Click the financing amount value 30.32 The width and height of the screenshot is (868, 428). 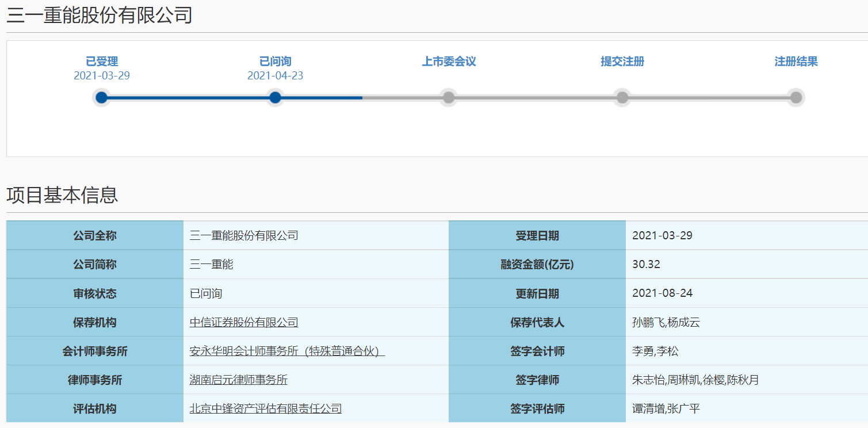point(646,265)
